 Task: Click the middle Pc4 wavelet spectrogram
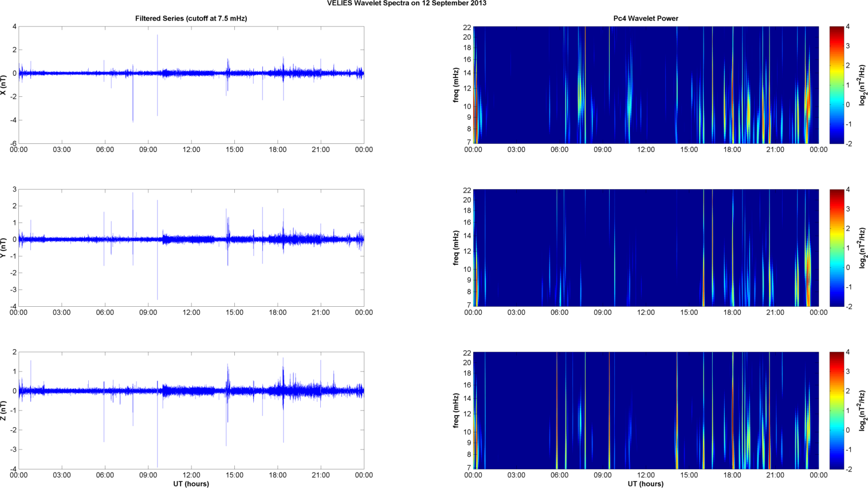coord(645,248)
